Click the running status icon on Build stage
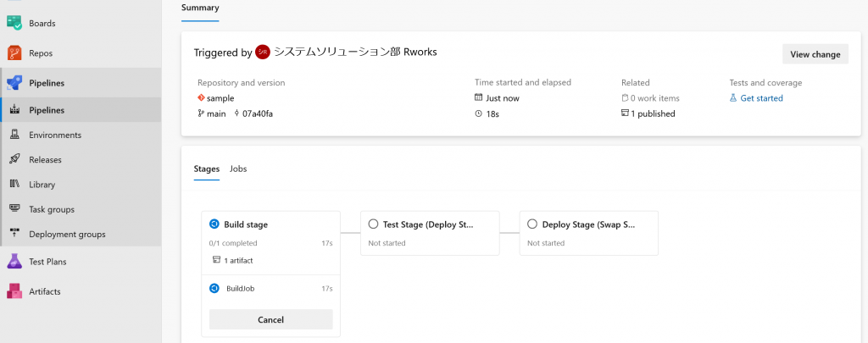This screenshot has width=868, height=343. [214, 224]
